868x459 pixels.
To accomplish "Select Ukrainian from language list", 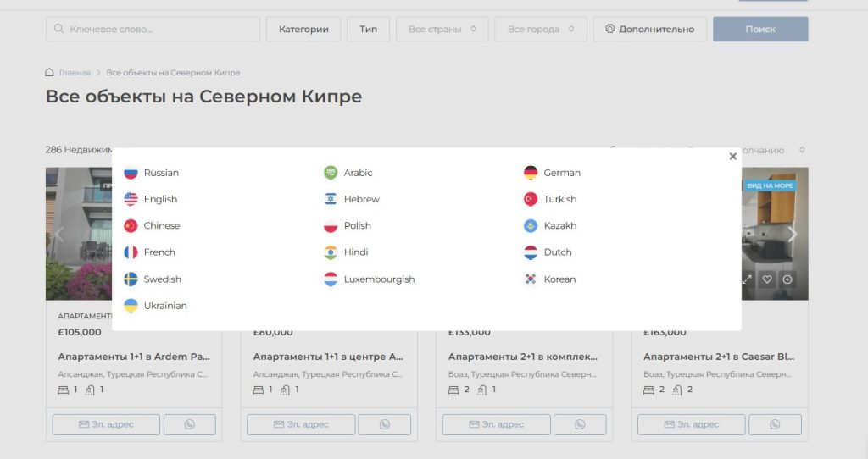I will tap(165, 306).
